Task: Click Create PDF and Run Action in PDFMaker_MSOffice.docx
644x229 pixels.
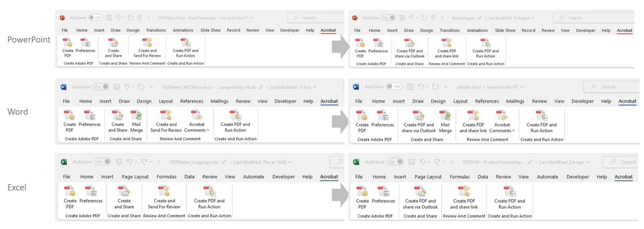Action: (235, 122)
